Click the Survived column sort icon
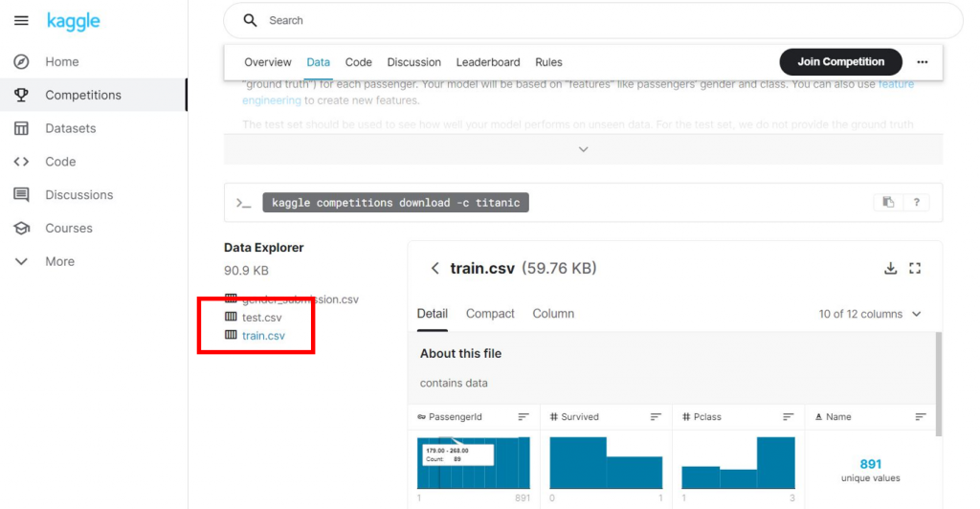 [x=656, y=416]
